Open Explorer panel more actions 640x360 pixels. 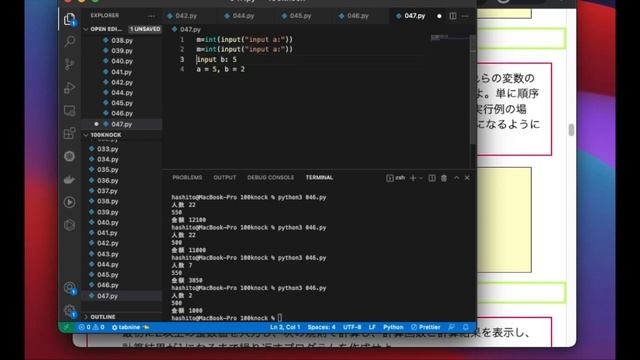point(151,16)
